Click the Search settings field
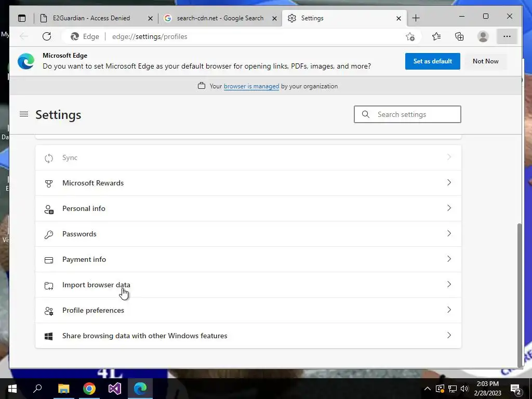This screenshot has height=399, width=532. tap(407, 114)
